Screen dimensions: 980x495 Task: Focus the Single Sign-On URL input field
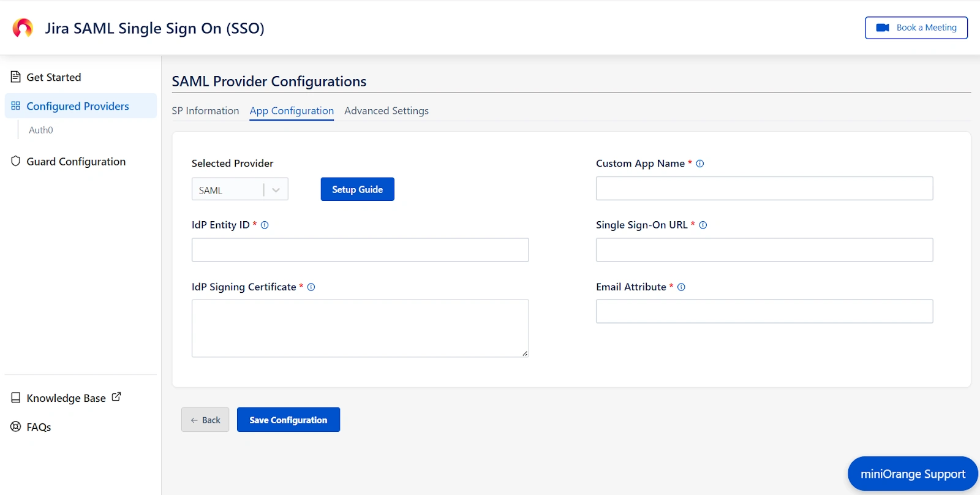(x=764, y=250)
